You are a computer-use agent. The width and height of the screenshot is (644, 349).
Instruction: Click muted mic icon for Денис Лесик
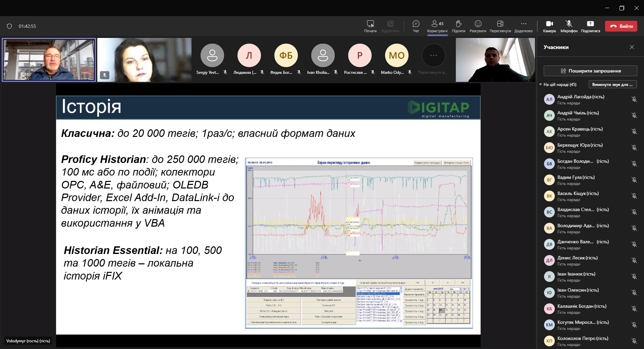pyautogui.click(x=634, y=260)
